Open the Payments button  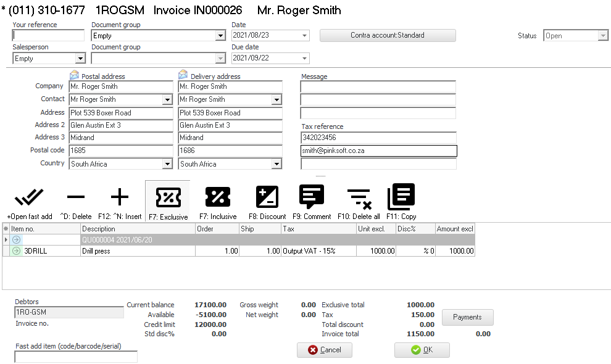tap(467, 317)
